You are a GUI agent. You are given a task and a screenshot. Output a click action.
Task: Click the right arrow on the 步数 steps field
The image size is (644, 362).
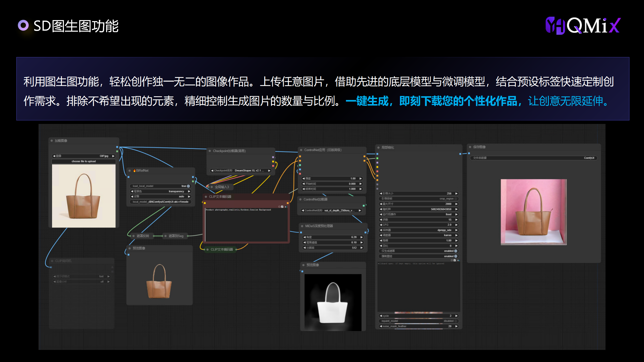[x=456, y=220]
